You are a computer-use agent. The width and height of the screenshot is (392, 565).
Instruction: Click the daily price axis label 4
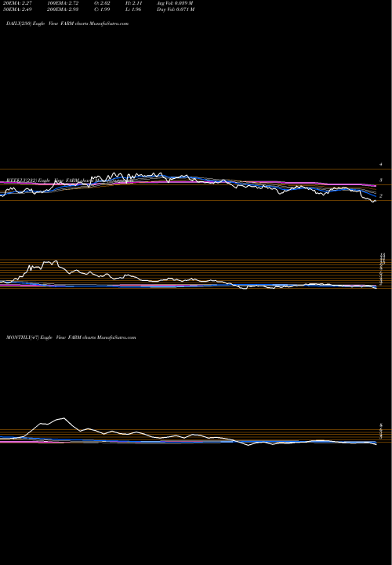pyautogui.click(x=380, y=164)
